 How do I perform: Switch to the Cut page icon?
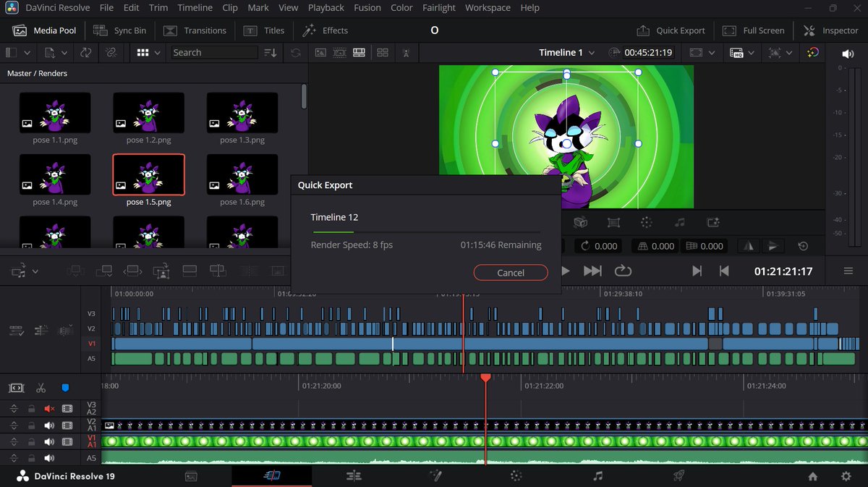click(272, 476)
